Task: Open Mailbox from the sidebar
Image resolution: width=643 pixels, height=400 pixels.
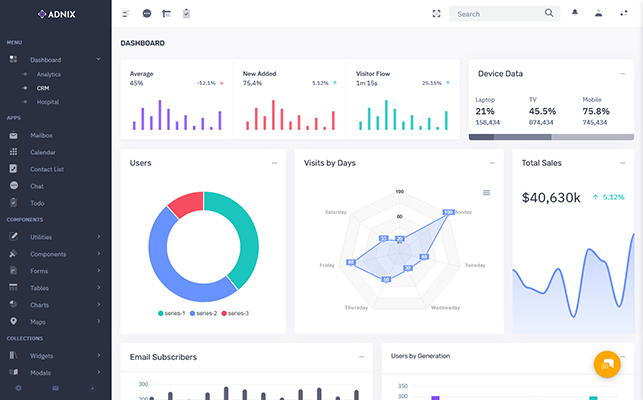Action: [41, 134]
